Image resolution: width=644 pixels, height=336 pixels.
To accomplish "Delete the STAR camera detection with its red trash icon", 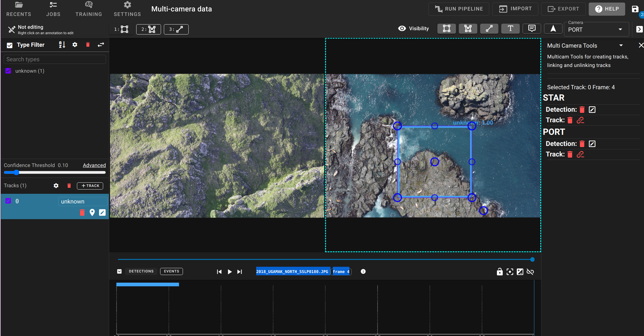I will (x=582, y=110).
